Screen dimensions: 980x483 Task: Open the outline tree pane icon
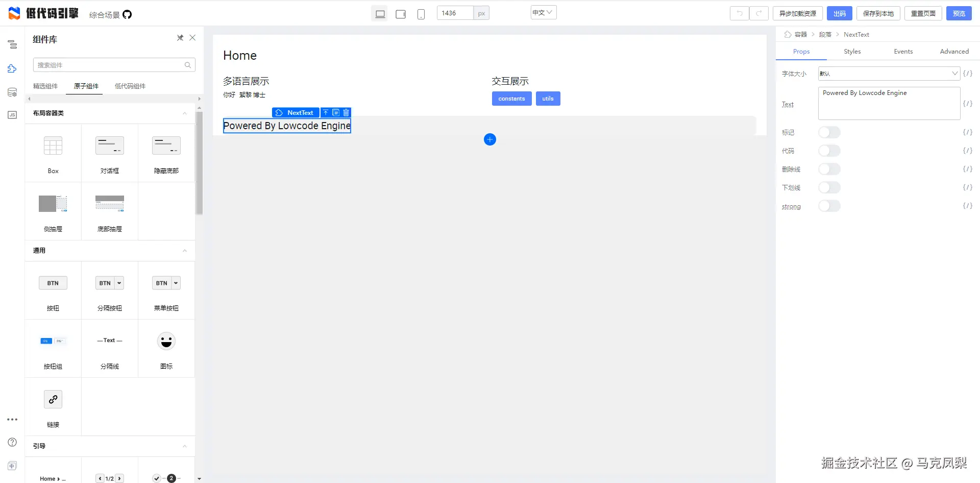tap(12, 45)
